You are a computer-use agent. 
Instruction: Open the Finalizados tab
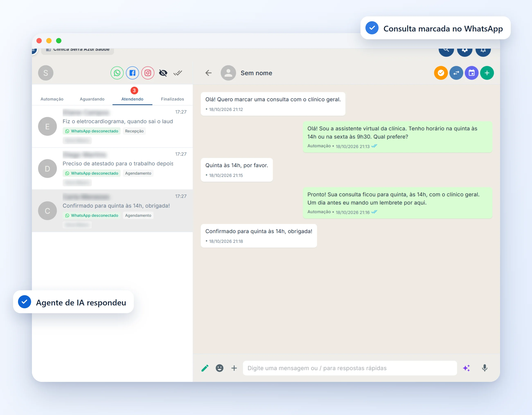172,99
